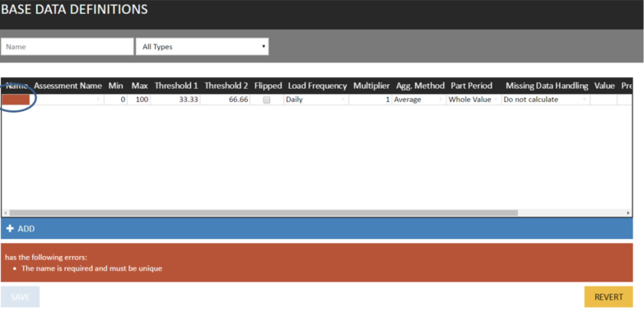Select the Max cell showing 100

click(x=139, y=100)
